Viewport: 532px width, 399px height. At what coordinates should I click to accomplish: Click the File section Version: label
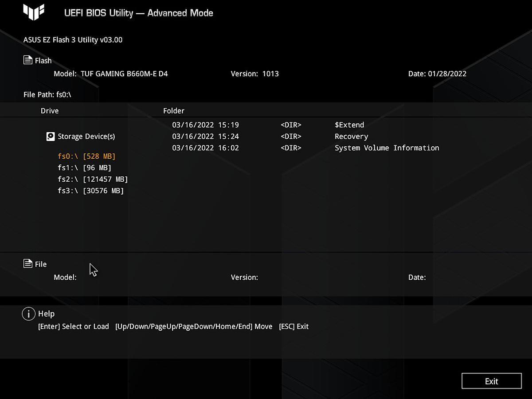244,278
